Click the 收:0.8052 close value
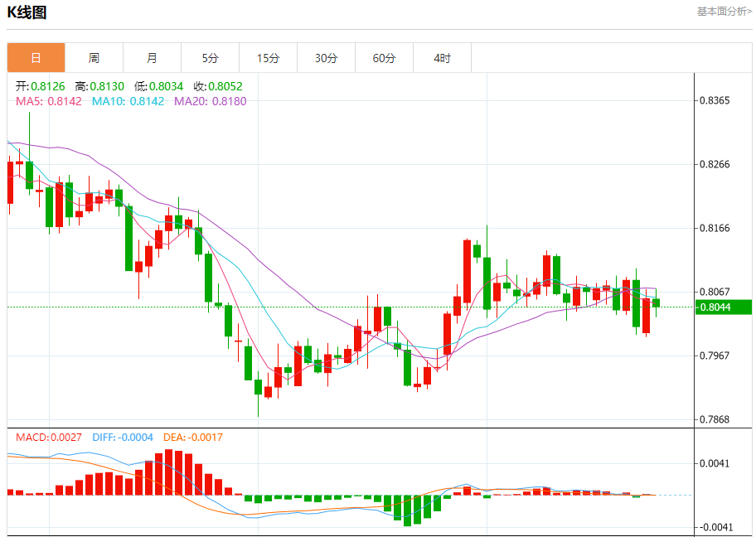The width and height of the screenshot is (756, 537). coord(218,86)
